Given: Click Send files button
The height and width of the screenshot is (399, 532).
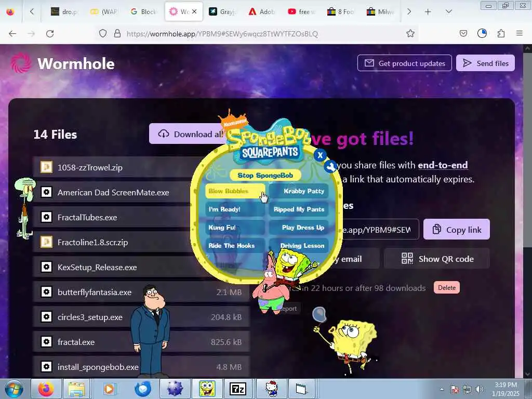Looking at the screenshot, I should 485,63.
